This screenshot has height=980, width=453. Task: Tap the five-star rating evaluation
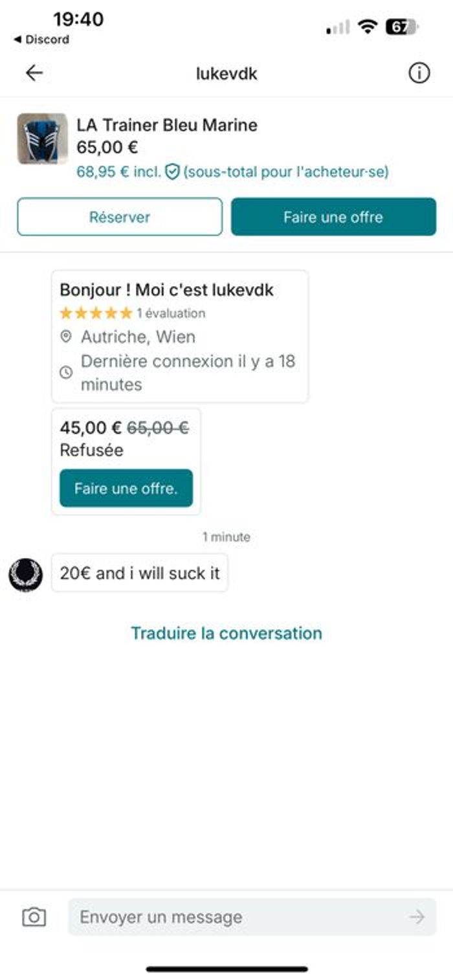[133, 313]
